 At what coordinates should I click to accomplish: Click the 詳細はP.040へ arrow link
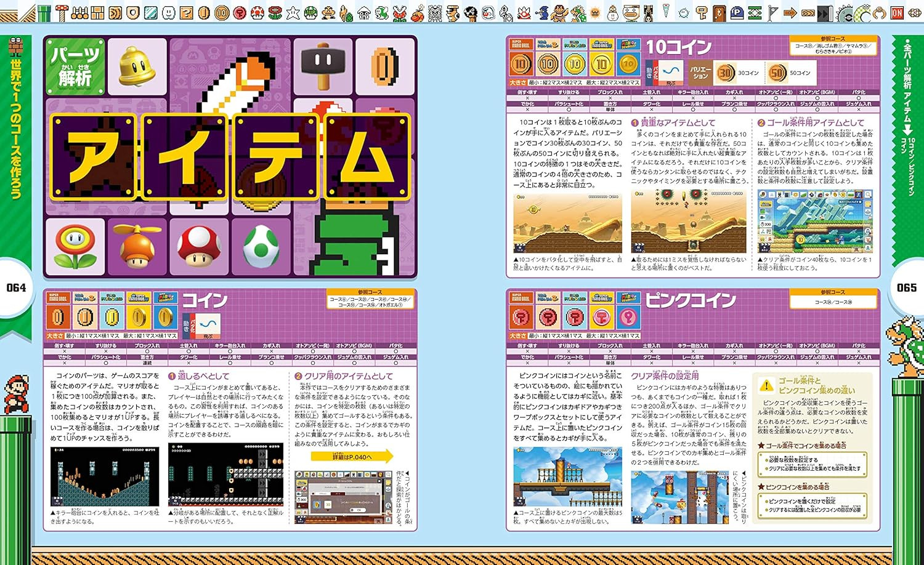pyautogui.click(x=352, y=457)
